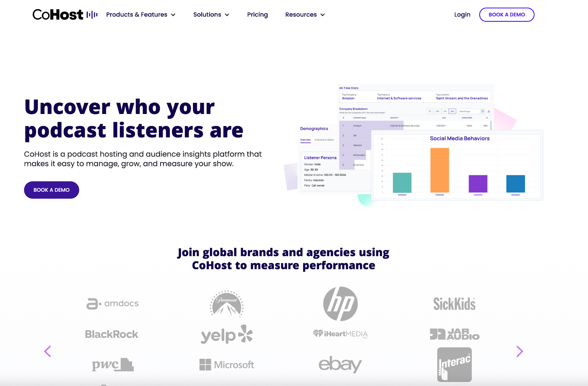Click the BlackRock logo
This screenshot has height=386, width=588.
[112, 334]
